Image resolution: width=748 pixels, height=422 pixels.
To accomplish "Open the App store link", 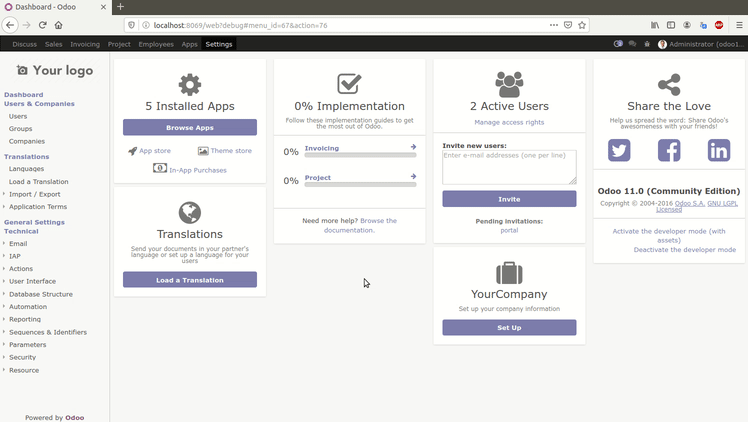I will [149, 151].
